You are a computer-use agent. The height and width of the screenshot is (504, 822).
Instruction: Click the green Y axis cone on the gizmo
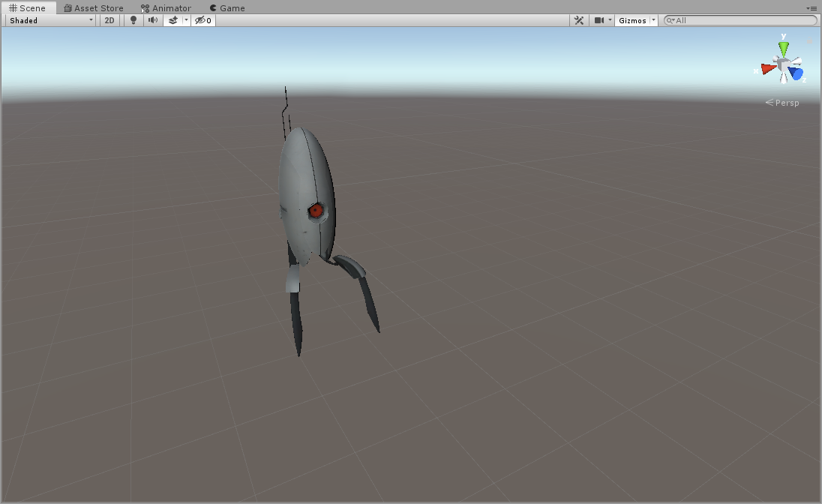784,49
